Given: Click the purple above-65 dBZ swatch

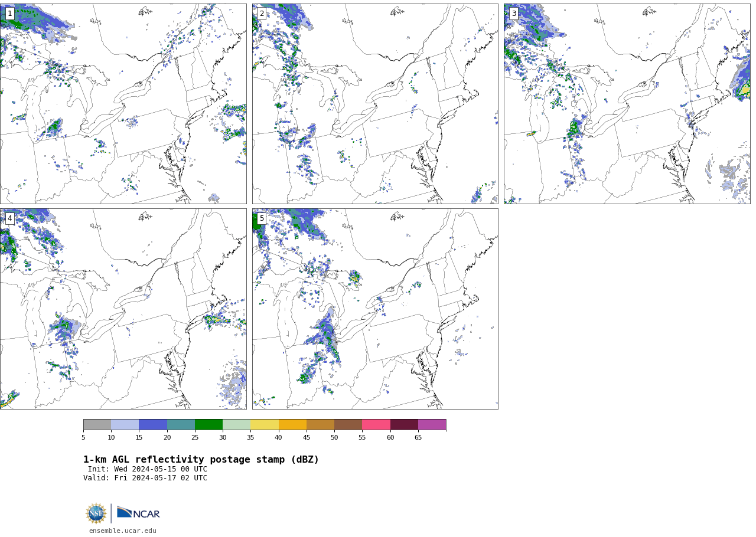Looking at the screenshot, I should (x=432, y=425).
